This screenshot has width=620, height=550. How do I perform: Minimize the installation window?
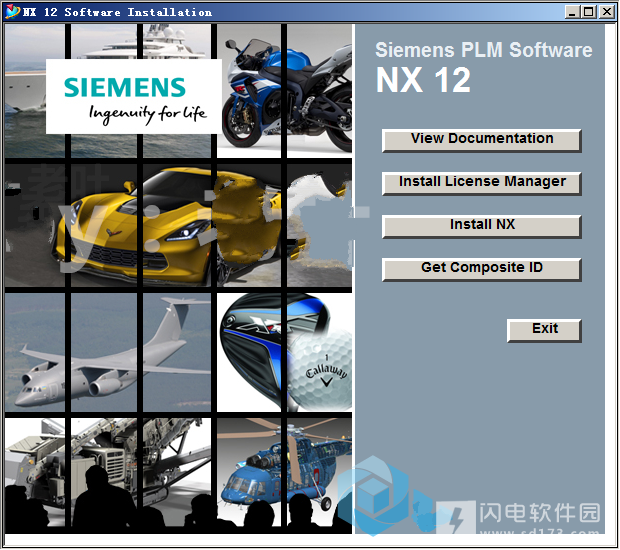(571, 12)
